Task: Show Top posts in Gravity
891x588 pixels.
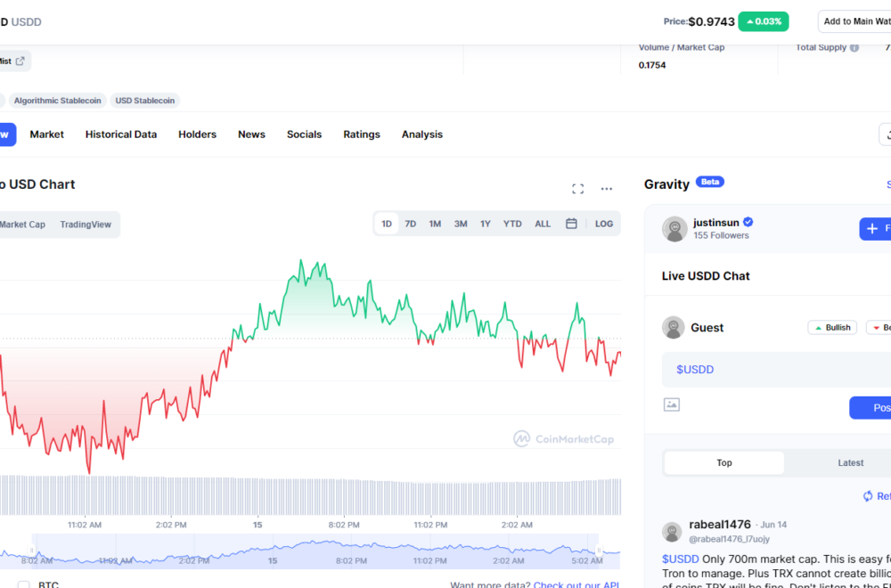Action: (x=723, y=463)
